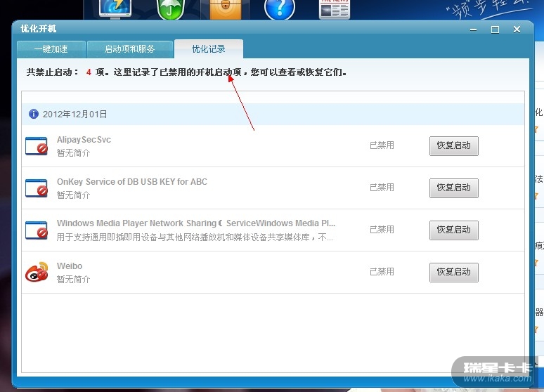
Task: Minimize the 优化开机 window
Action: click(x=473, y=30)
